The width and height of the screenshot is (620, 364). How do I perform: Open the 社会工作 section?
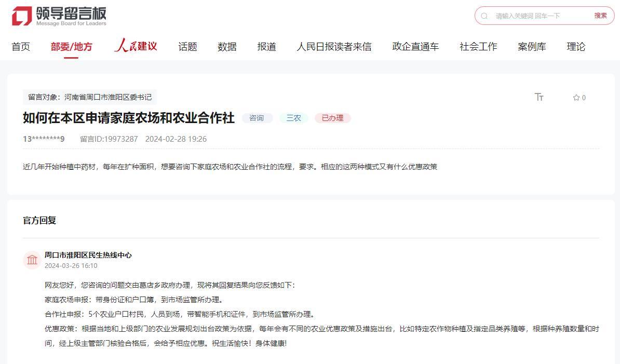(x=478, y=47)
